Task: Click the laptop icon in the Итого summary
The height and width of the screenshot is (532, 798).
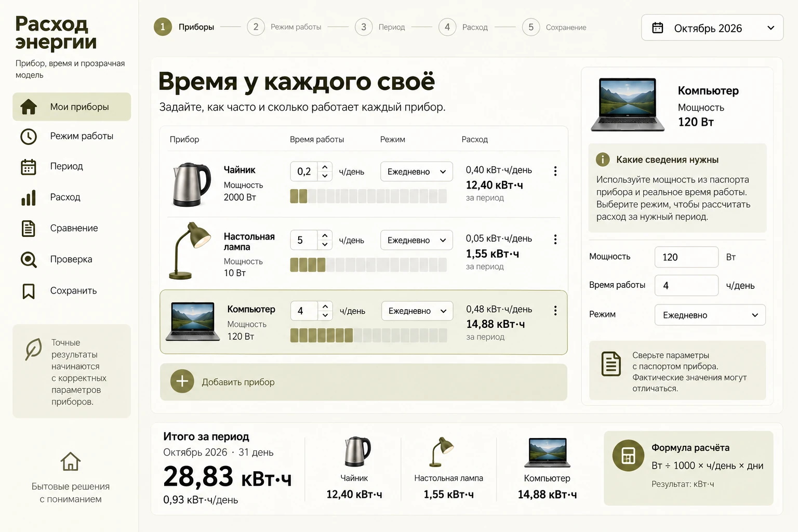Action: click(x=548, y=452)
